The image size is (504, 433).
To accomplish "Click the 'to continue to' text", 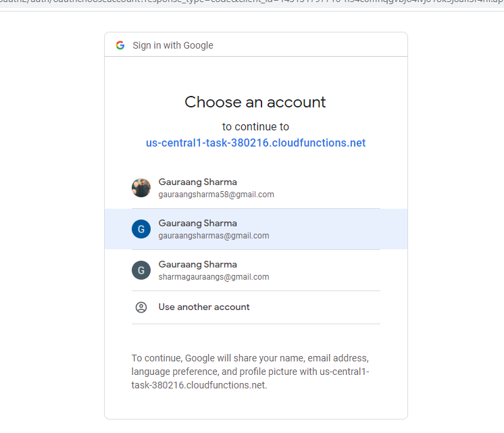I will 255,126.
